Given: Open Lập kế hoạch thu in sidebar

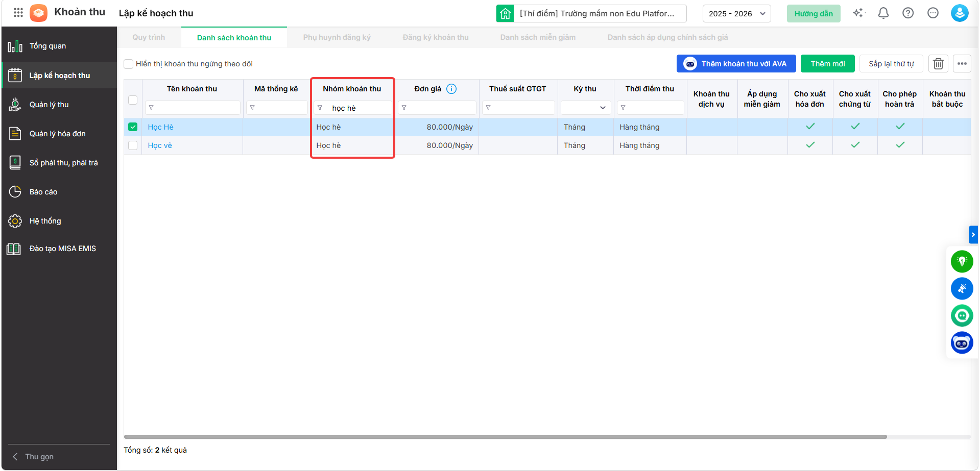Looking at the screenshot, I should click(59, 76).
